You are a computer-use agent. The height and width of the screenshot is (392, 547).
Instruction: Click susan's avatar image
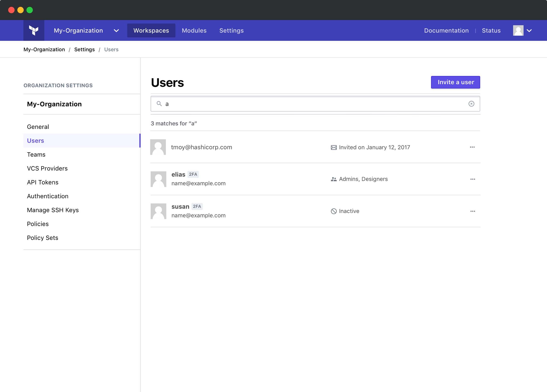[x=158, y=211]
